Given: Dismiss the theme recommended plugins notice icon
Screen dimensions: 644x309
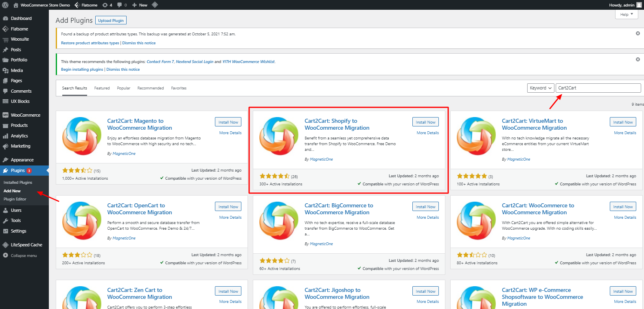Looking at the screenshot, I should (x=638, y=59).
